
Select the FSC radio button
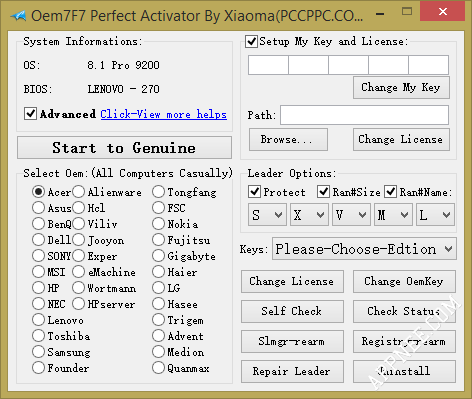[x=158, y=208]
